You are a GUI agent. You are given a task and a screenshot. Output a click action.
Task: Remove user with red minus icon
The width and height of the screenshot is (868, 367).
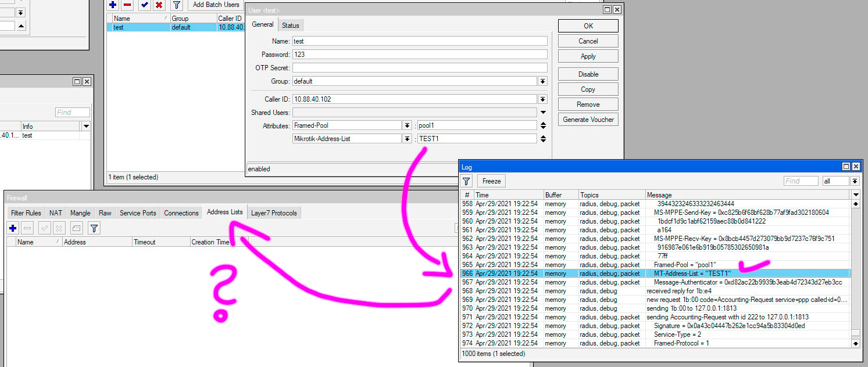point(127,5)
